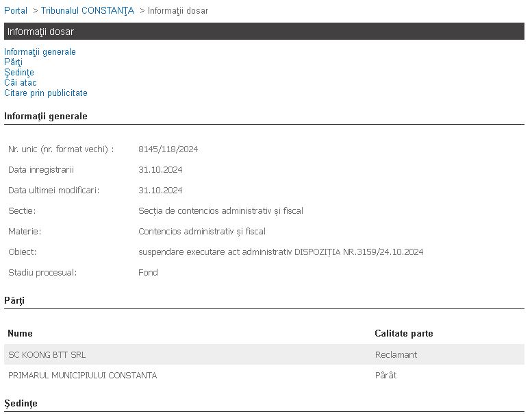Click the Data ultimei modificari label
Screen dimensions: 532x414
click(x=54, y=190)
